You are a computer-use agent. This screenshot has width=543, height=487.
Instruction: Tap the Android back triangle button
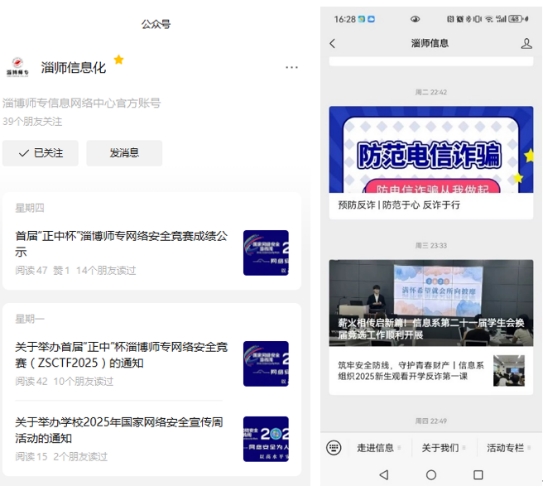(x=384, y=475)
